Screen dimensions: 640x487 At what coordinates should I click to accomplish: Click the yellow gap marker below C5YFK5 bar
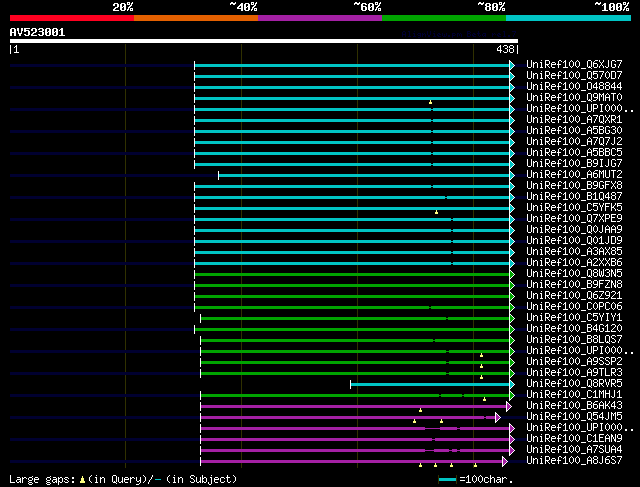click(436, 212)
